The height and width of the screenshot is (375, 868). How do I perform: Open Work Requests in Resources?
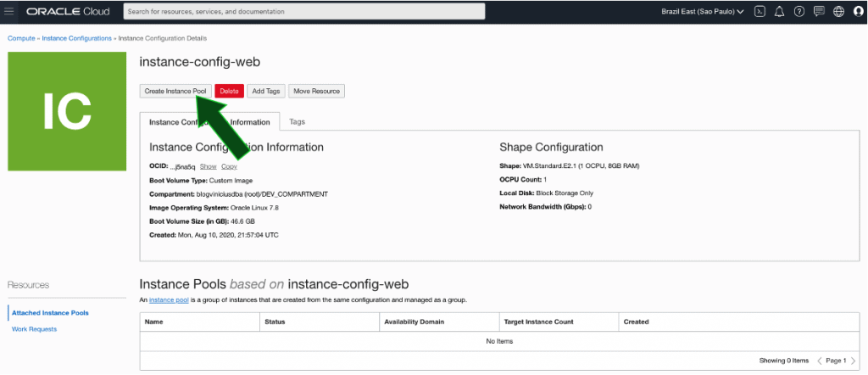click(x=34, y=329)
